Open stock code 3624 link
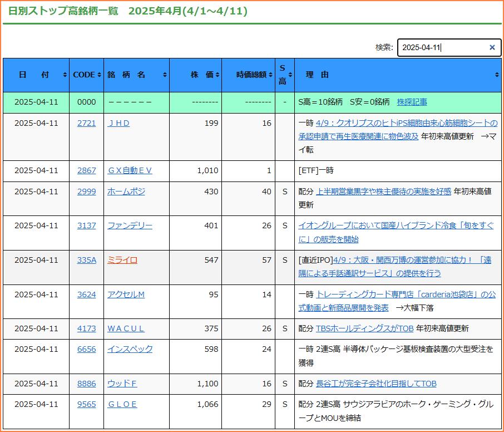The height and width of the screenshot is (432, 504). (x=86, y=294)
